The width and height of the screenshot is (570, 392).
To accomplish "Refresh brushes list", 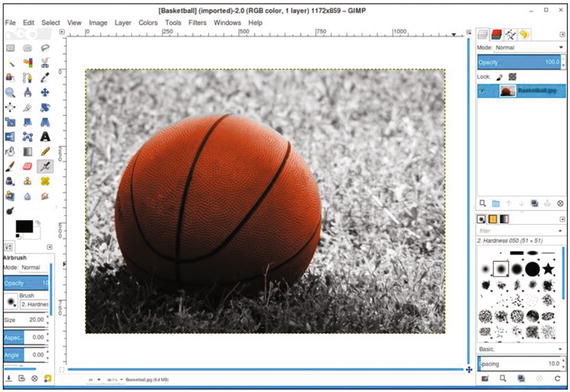I will pyautogui.click(x=557, y=379).
